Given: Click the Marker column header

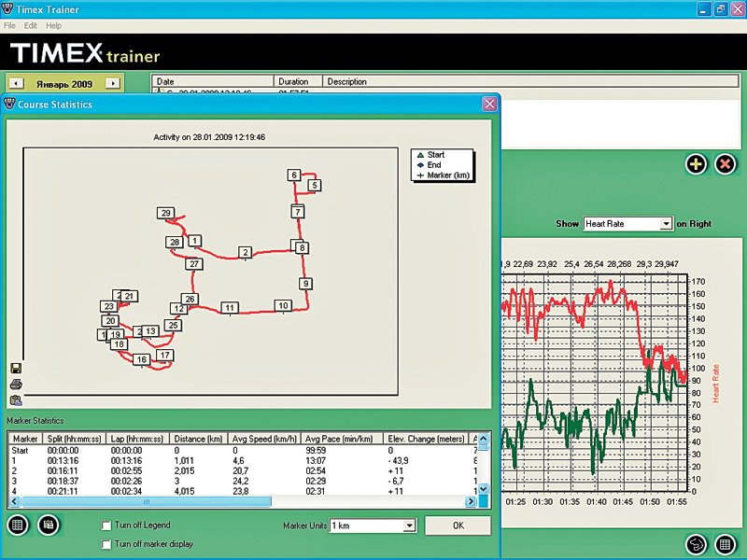Looking at the screenshot, I should tap(25, 439).
